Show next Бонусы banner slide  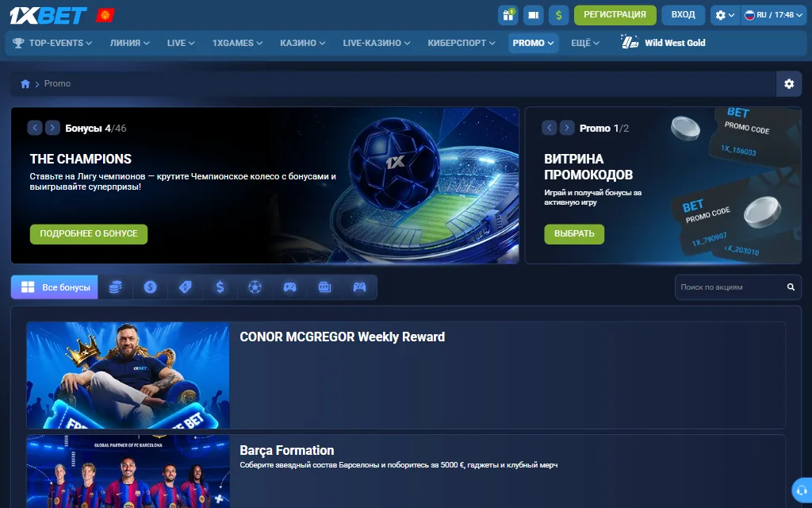point(52,128)
